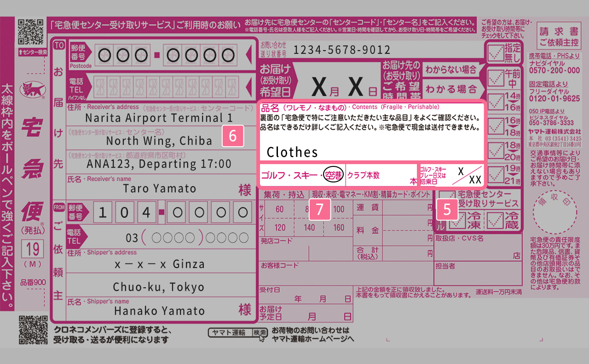Click the bottom-left Kuroneko Members QR code
This screenshot has width=589, height=364.
[33, 330]
